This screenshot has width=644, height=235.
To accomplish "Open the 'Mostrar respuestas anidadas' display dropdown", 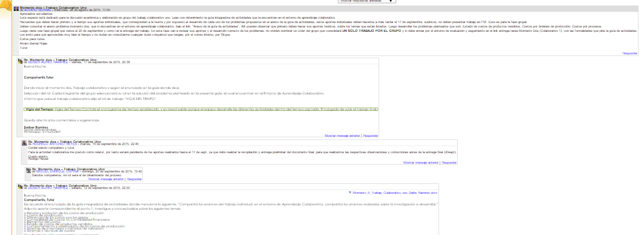I will 367,1.
